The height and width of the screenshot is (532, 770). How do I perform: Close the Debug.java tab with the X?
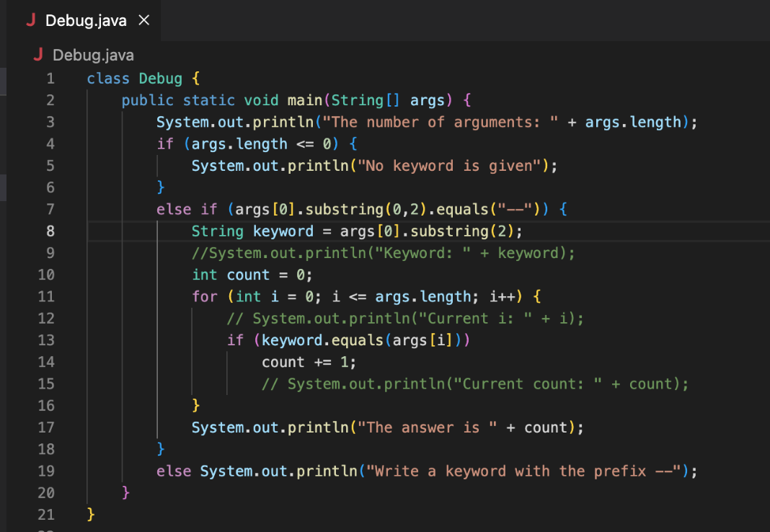143,21
